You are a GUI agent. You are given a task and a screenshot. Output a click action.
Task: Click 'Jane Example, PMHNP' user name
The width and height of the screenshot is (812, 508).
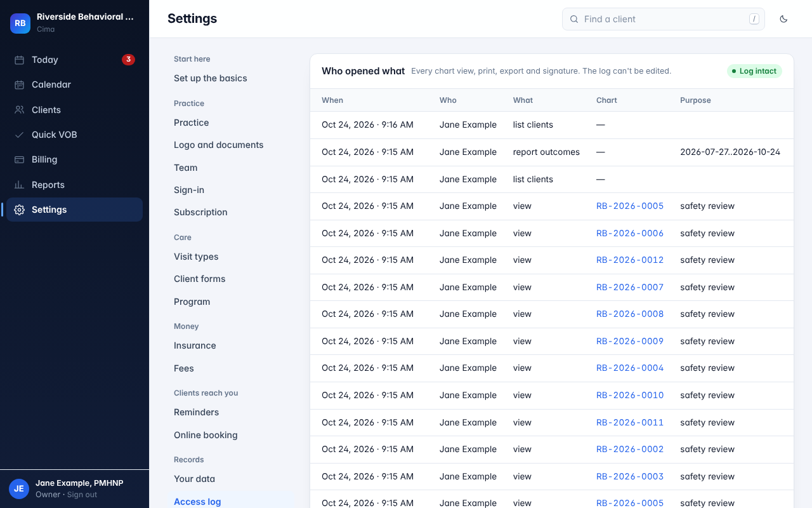pos(79,483)
